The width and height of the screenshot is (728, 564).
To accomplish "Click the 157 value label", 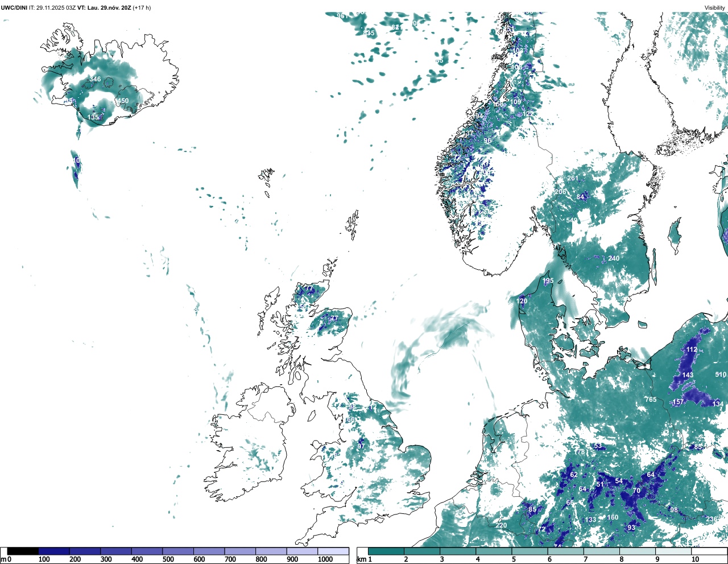I will (x=678, y=402).
